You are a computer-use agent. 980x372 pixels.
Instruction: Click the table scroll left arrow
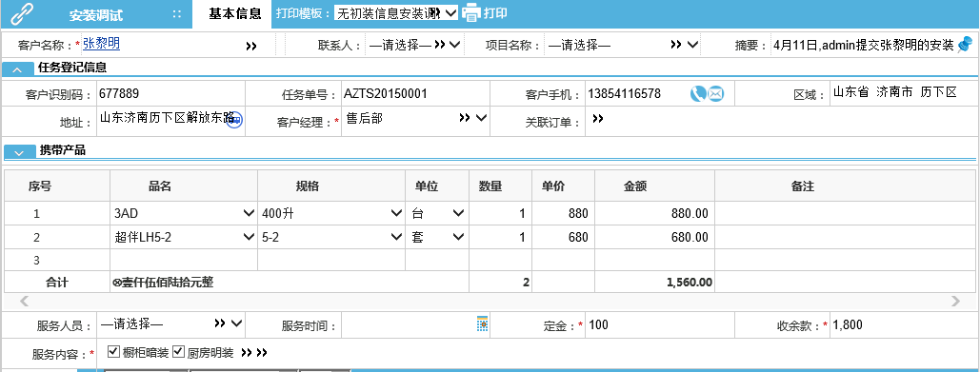[x=25, y=302]
